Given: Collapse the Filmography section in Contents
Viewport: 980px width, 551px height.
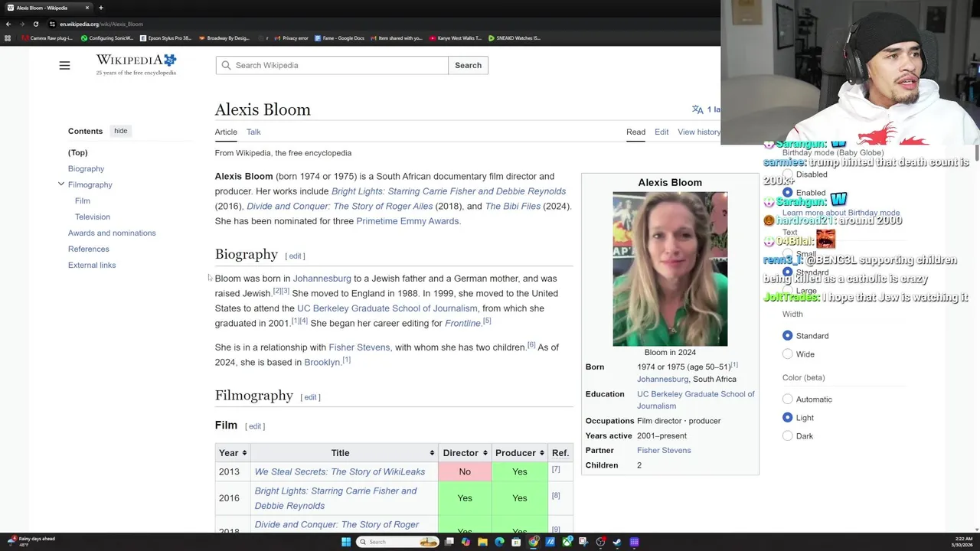Looking at the screenshot, I should pyautogui.click(x=60, y=184).
